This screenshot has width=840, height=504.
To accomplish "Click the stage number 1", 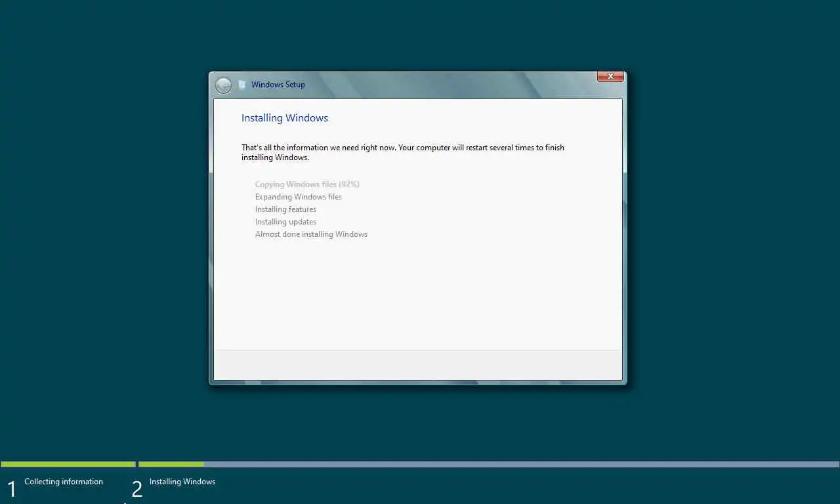I will 11,490.
